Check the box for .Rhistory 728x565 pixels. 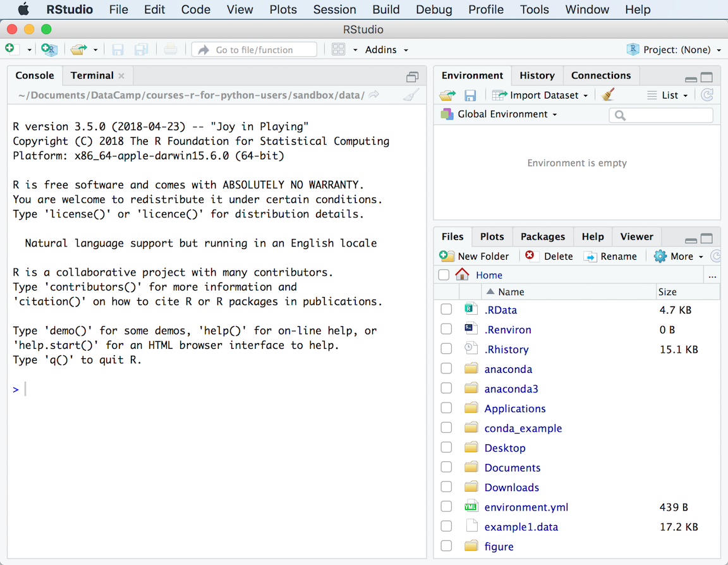coord(446,349)
